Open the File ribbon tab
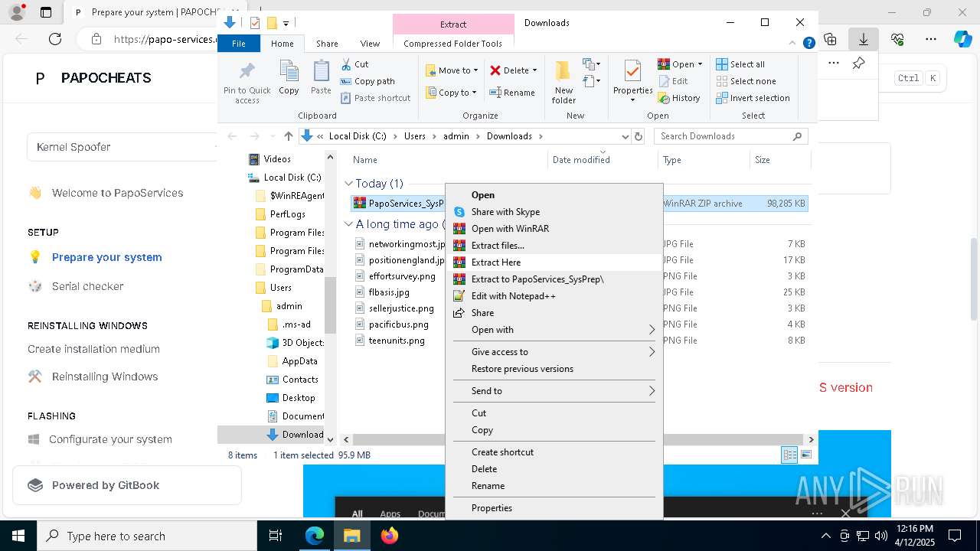 click(239, 44)
